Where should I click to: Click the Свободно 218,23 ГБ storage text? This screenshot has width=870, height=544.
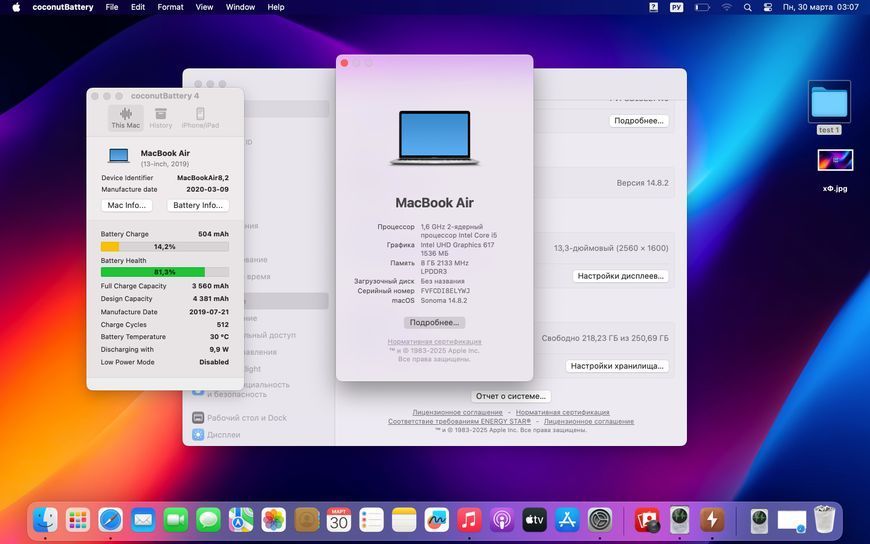605,338
